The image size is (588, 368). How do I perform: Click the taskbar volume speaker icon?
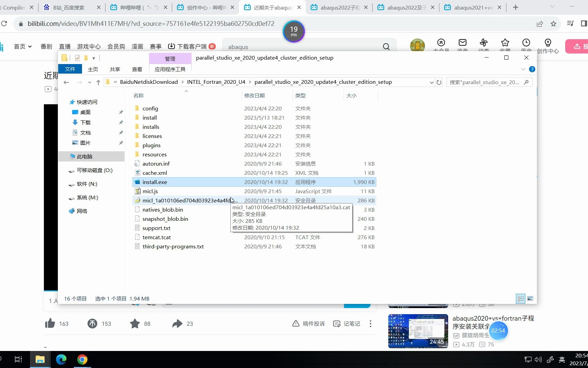[x=538, y=359]
